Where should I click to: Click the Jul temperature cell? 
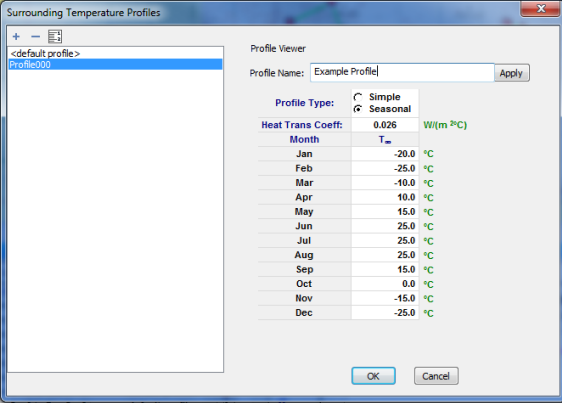(385, 241)
